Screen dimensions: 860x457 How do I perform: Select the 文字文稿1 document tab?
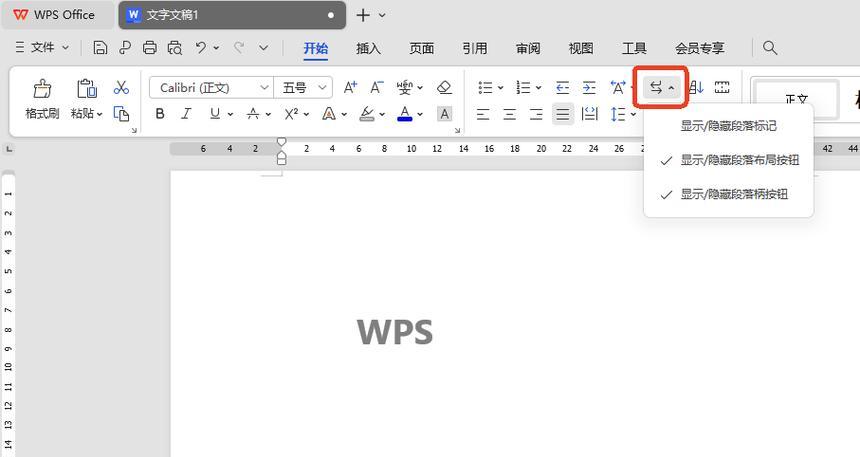[x=231, y=15]
